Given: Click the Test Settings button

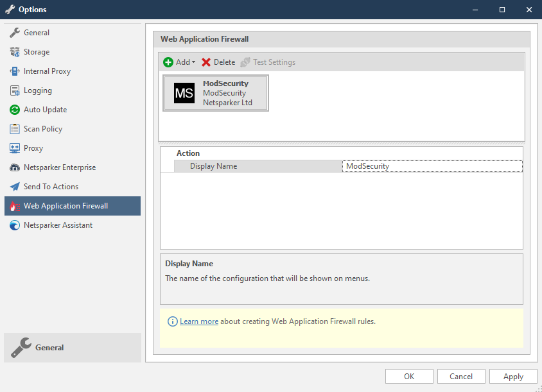Looking at the screenshot, I should (272, 62).
